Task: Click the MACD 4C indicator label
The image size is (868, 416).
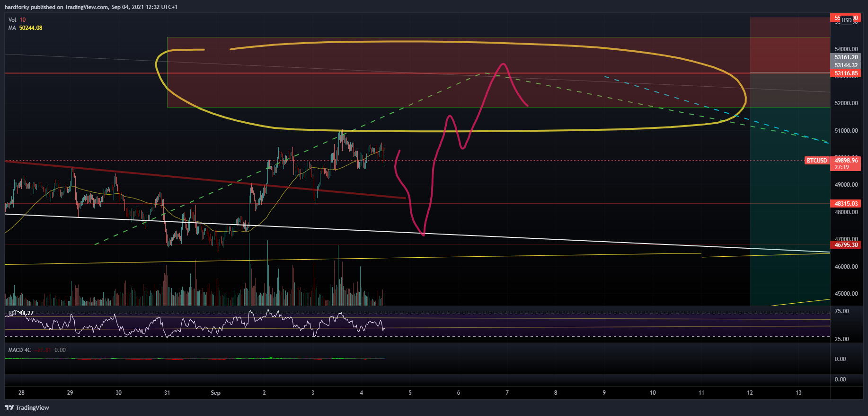Action: 19,350
